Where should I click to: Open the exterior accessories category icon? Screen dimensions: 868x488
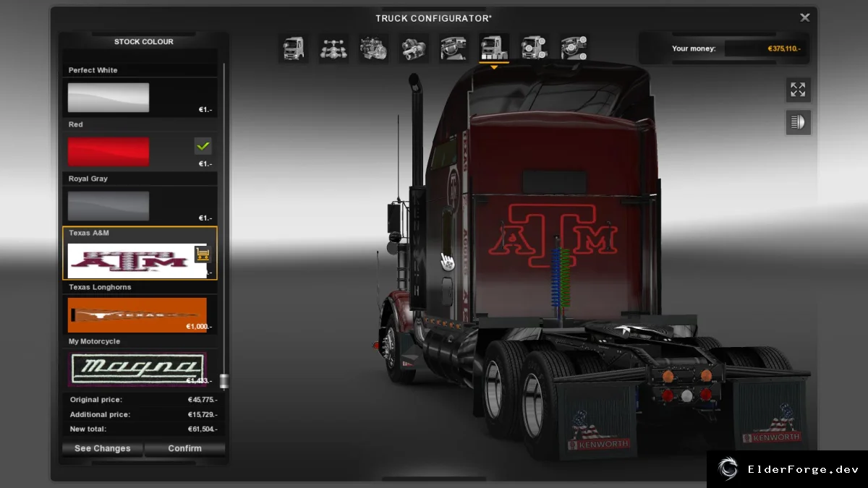pyautogui.click(x=534, y=48)
